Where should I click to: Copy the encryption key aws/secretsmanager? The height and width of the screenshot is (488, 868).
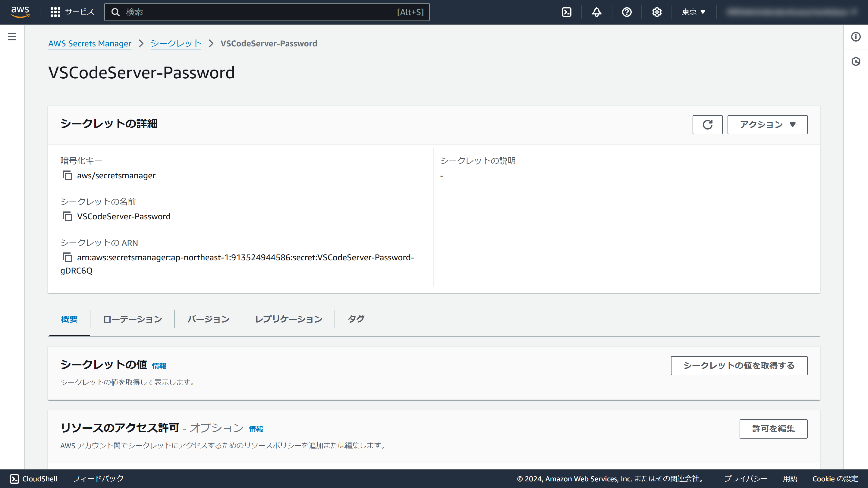coord(68,175)
